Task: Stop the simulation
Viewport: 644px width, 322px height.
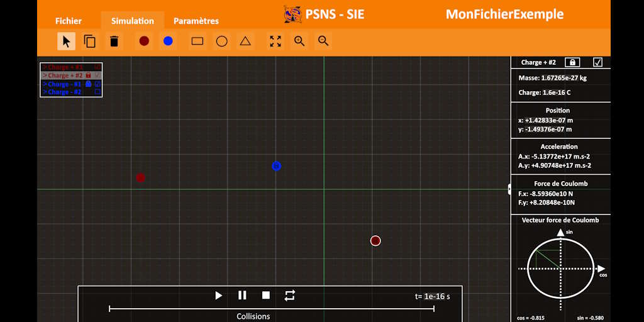Action: click(266, 296)
